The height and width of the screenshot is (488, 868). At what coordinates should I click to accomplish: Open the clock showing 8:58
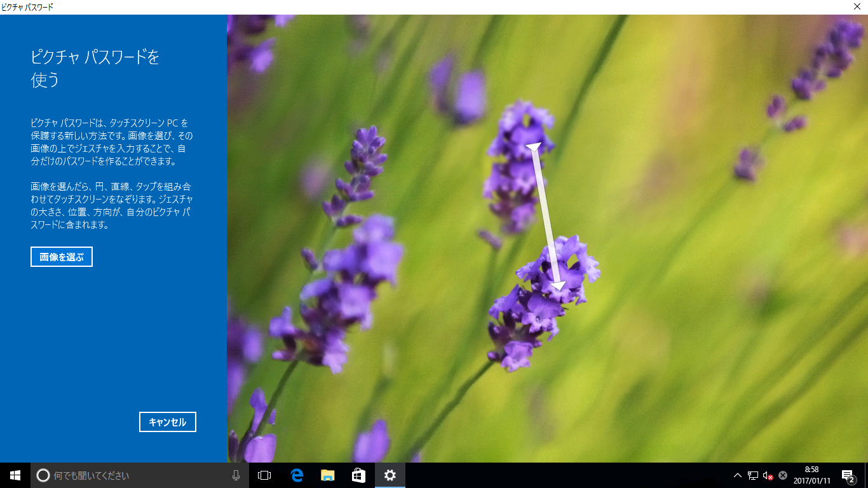811,475
